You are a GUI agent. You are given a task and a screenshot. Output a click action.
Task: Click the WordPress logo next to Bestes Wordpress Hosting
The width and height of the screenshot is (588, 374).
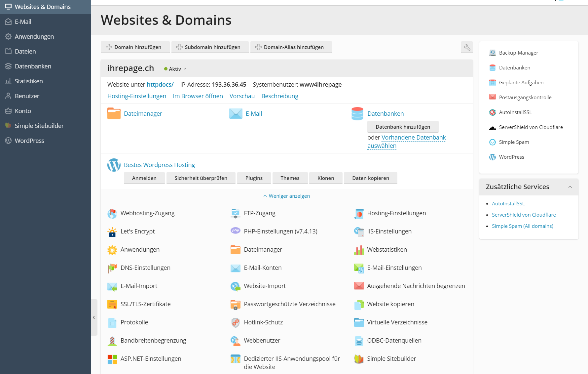[x=114, y=165]
